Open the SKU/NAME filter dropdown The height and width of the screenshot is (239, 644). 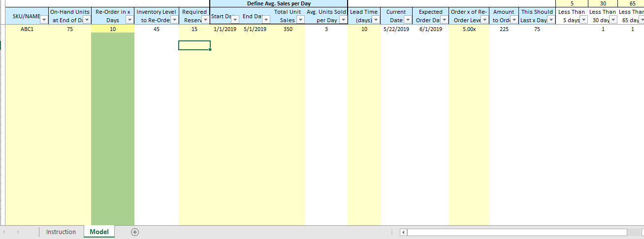tap(44, 20)
